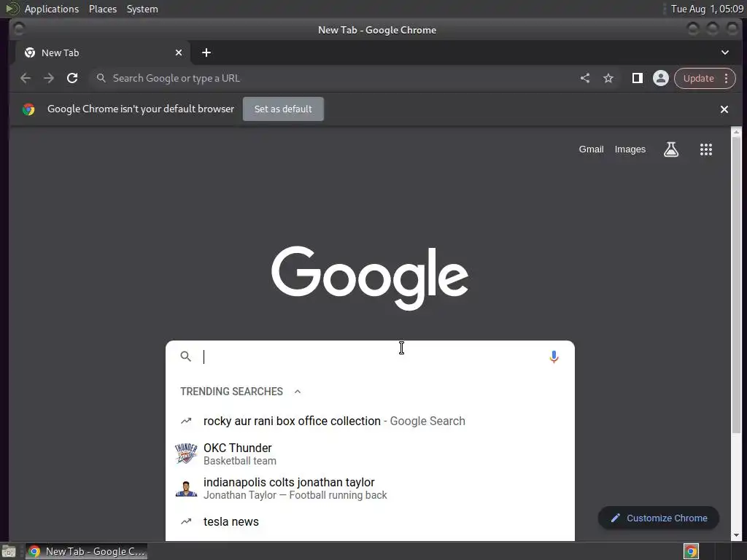Screen dimensions: 747x560
Task: Click Chrome icon in the system tray
Action: [692, 551]
